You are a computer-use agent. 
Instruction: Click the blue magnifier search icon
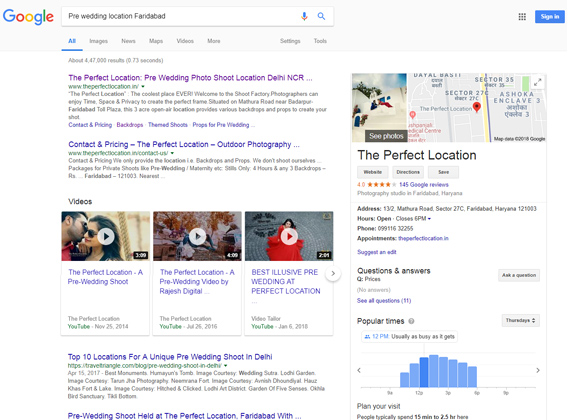pos(321,16)
